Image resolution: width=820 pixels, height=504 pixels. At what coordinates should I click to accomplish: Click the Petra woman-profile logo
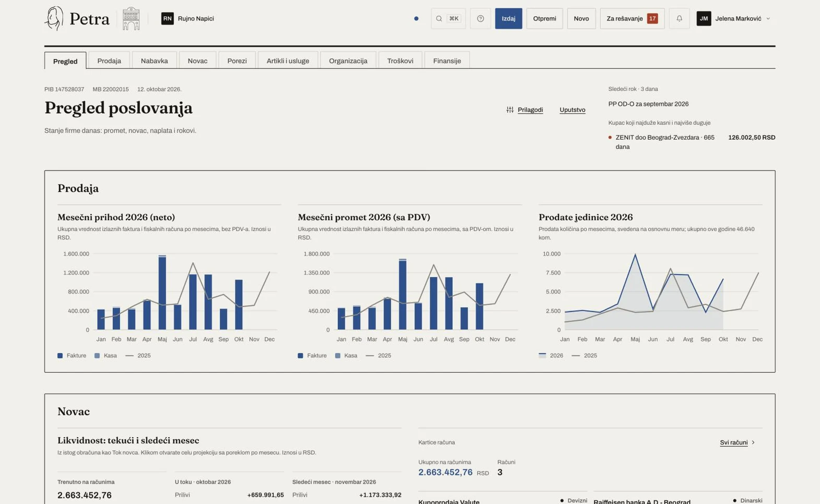click(x=54, y=18)
